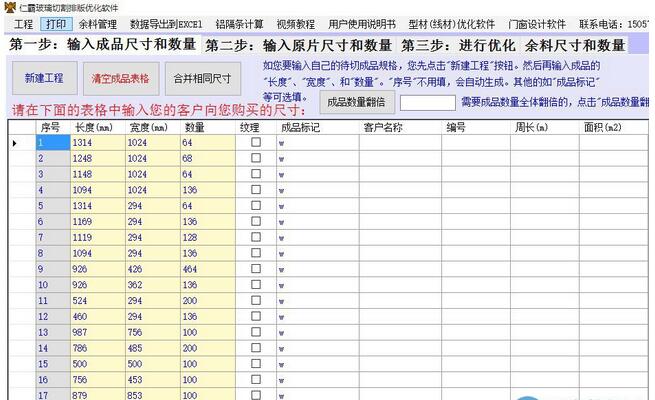
Task: Select row 1 via current-row arrow indicator
Action: click(x=15, y=143)
